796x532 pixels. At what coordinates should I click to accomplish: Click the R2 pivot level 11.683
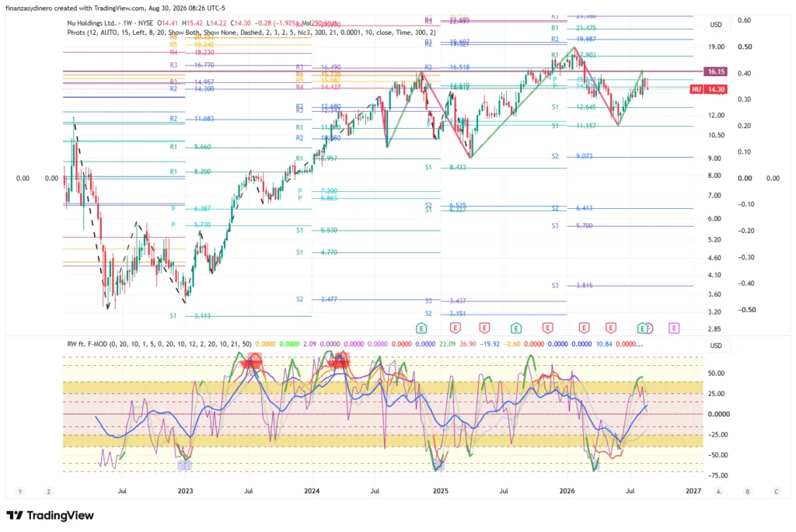pos(204,119)
